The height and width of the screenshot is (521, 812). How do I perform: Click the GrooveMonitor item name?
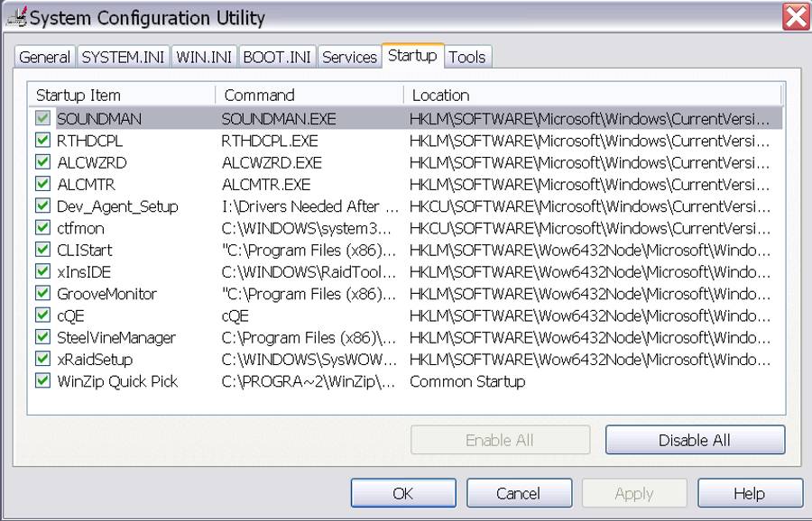(106, 293)
